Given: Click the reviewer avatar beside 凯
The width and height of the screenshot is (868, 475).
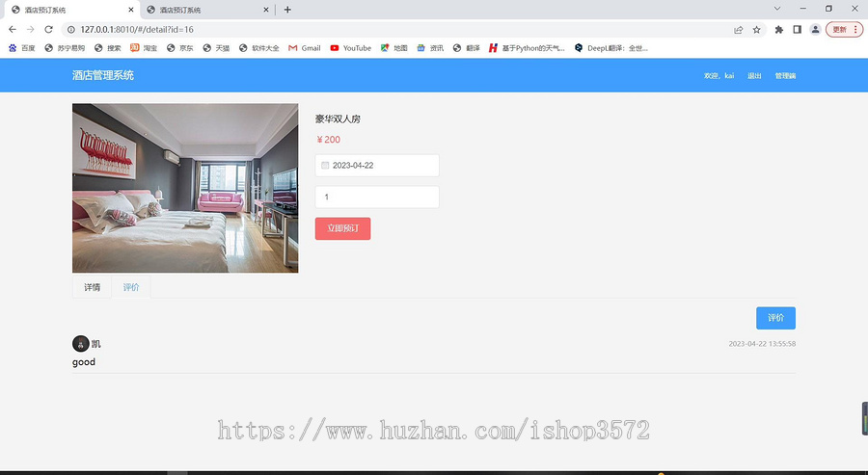Looking at the screenshot, I should (81, 343).
